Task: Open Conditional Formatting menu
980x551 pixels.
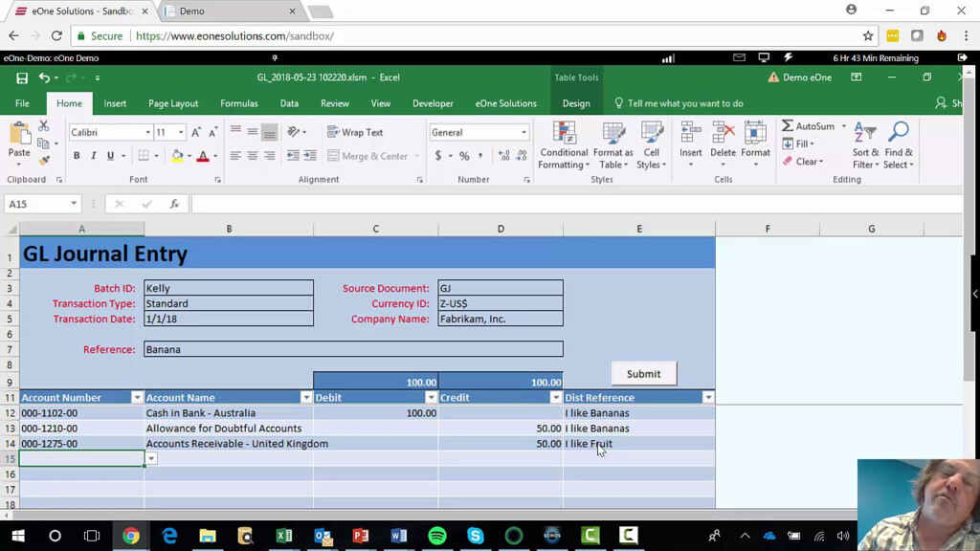Action: tap(564, 145)
